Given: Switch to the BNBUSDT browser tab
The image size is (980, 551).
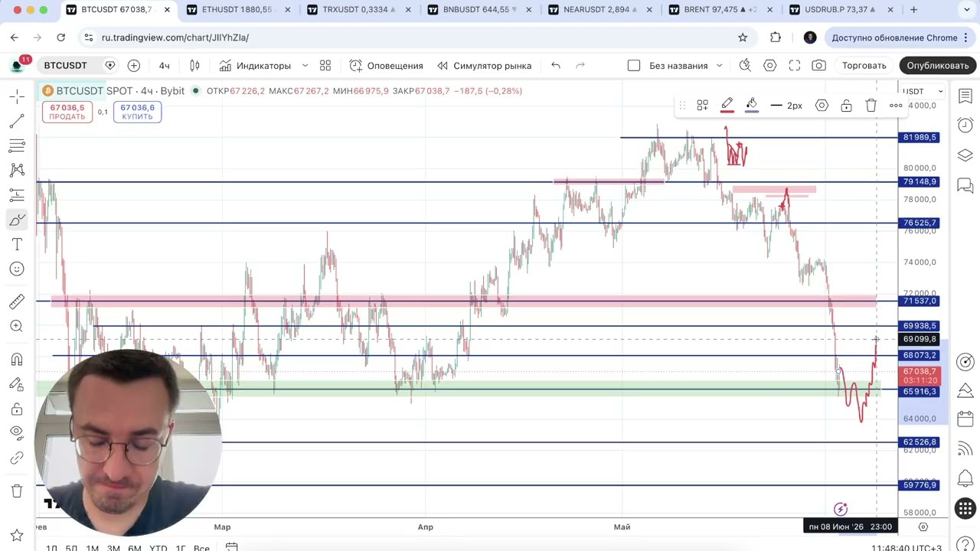Looking at the screenshot, I should 479,10.
